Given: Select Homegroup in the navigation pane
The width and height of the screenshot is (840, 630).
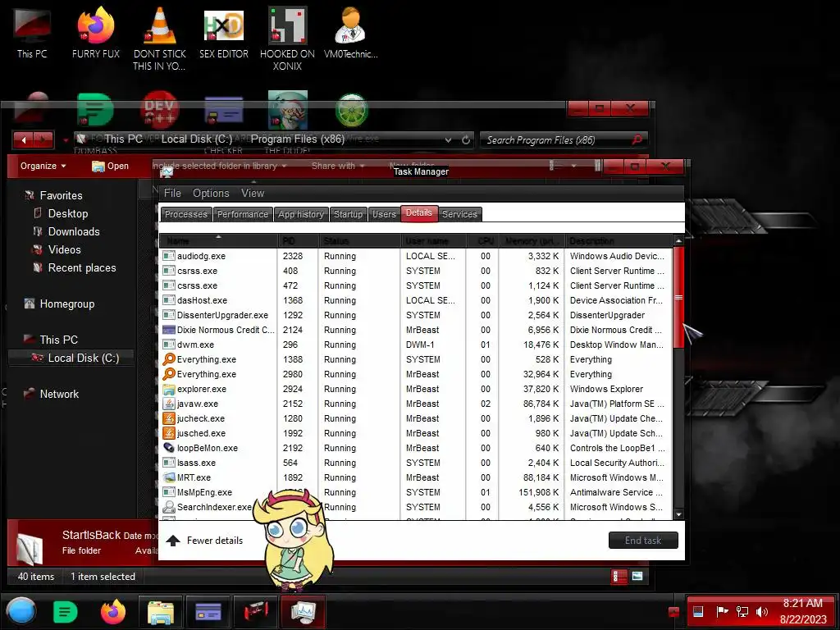Looking at the screenshot, I should coord(66,304).
